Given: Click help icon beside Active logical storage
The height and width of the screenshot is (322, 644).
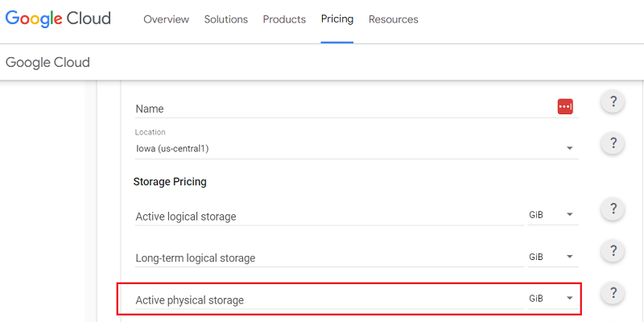Looking at the screenshot, I should pos(613,210).
